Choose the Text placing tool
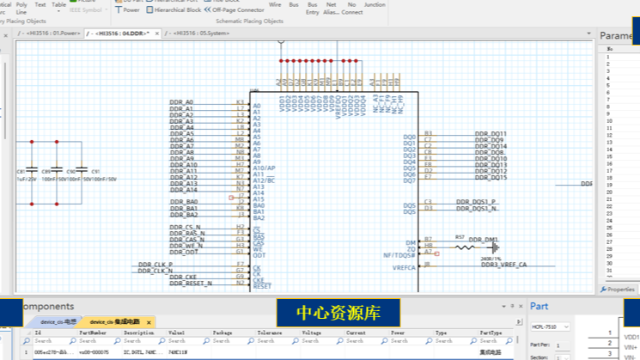The width and height of the screenshot is (640, 360). pos(40,5)
